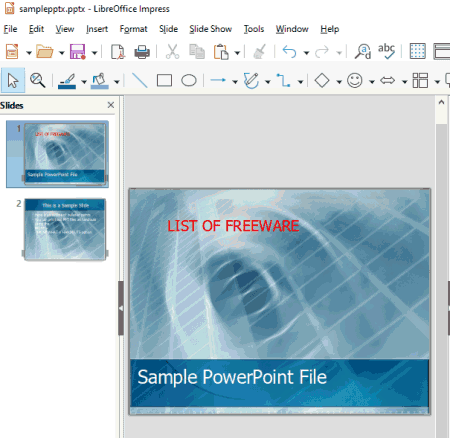
Task: Open the Slide Show menu
Action: [211, 29]
